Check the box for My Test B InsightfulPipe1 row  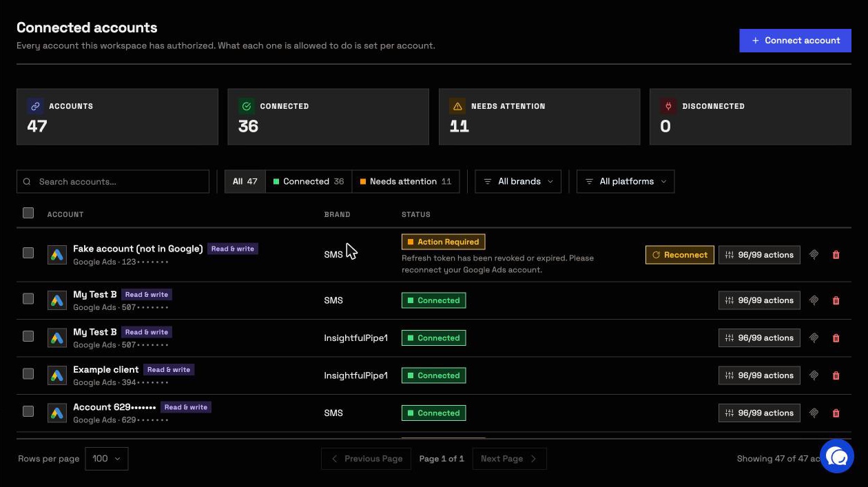click(28, 336)
